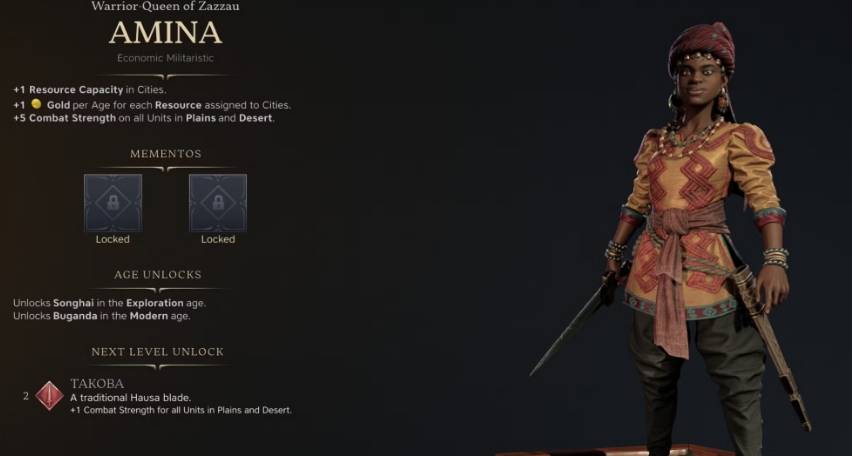Viewport: 852px width, 456px height.
Task: Click the AGE UNLOCKS section heading
Action: click(158, 274)
